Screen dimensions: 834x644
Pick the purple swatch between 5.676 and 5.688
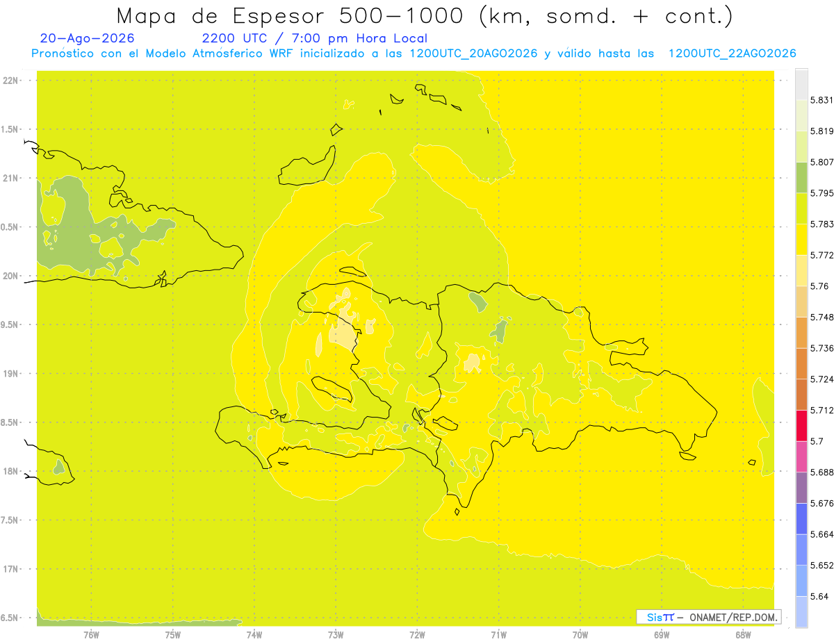[801, 488]
